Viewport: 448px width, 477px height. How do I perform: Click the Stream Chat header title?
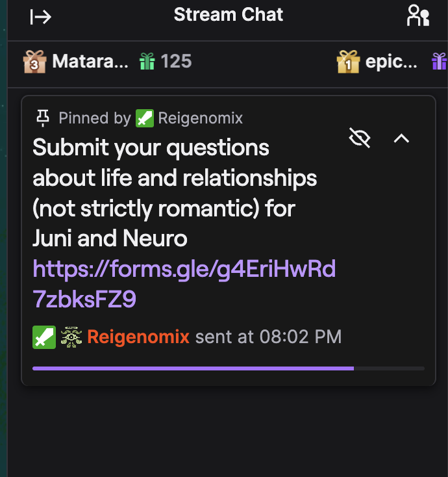coord(229,14)
